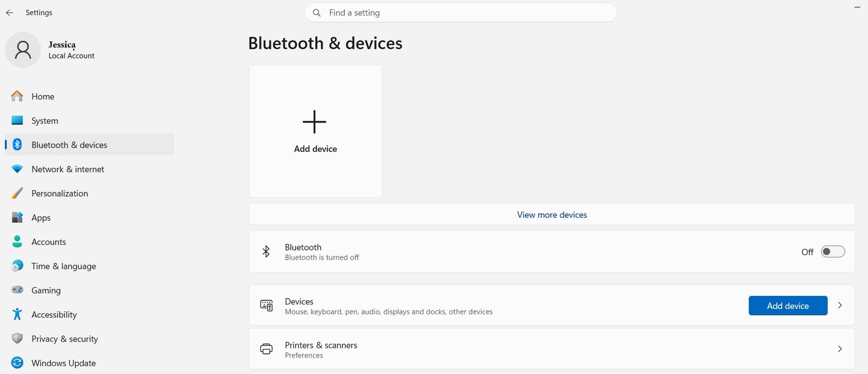Image resolution: width=868 pixels, height=374 pixels.
Task: Click the back arrow icon in Settings
Action: click(10, 12)
